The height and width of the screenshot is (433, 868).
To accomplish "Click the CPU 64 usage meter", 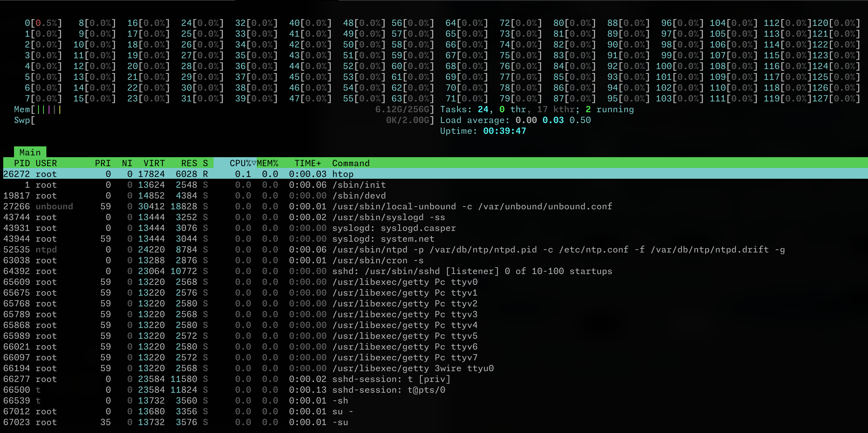I will click(467, 23).
